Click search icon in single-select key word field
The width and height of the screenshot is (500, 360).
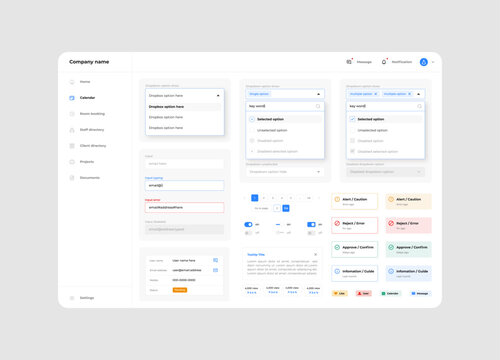pos(318,106)
